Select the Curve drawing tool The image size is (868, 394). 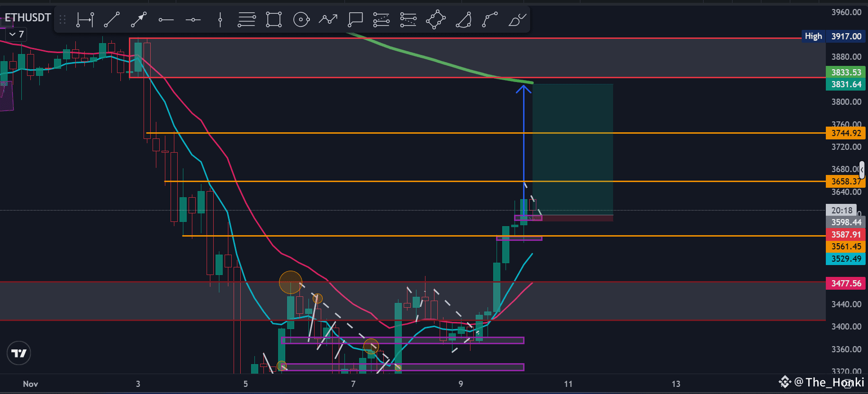pos(490,20)
